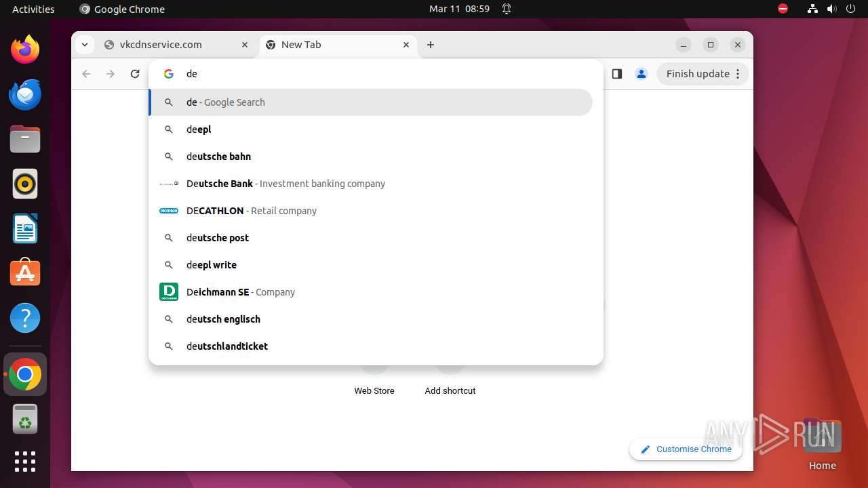Image resolution: width=868 pixels, height=488 pixels.
Task: Minimize the Chrome window
Action: pyautogui.click(x=684, y=45)
